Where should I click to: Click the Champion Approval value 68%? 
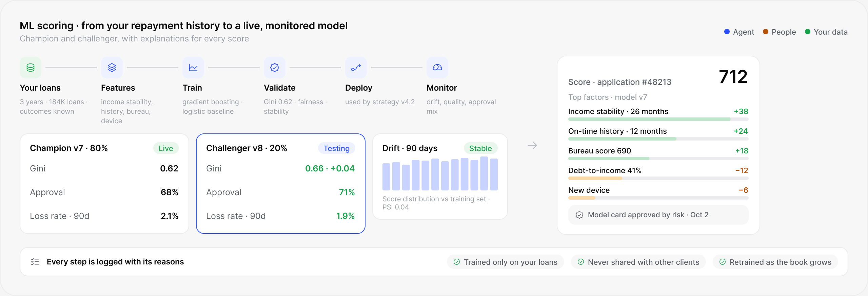click(170, 192)
